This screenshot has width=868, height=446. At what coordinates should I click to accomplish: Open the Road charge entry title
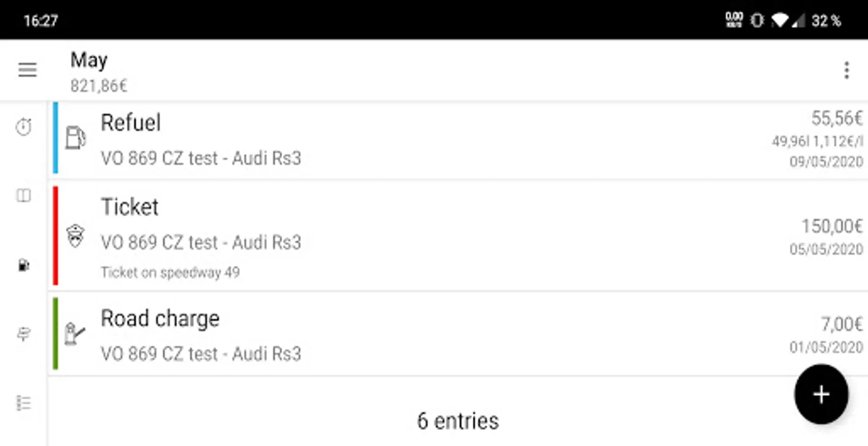pyautogui.click(x=160, y=318)
